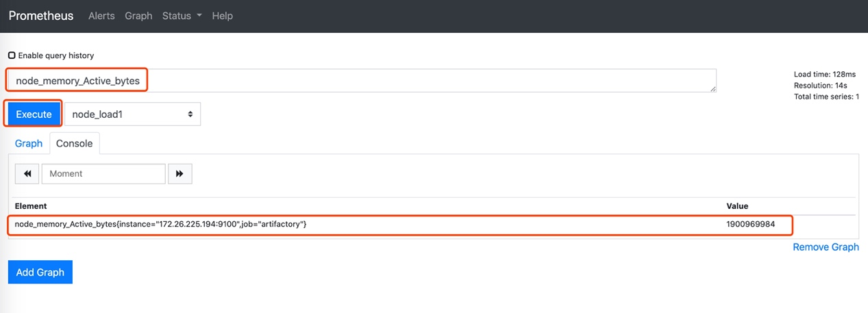Screen dimensions: 868x313
Task: Enable the query history checkbox
Action: coord(12,55)
